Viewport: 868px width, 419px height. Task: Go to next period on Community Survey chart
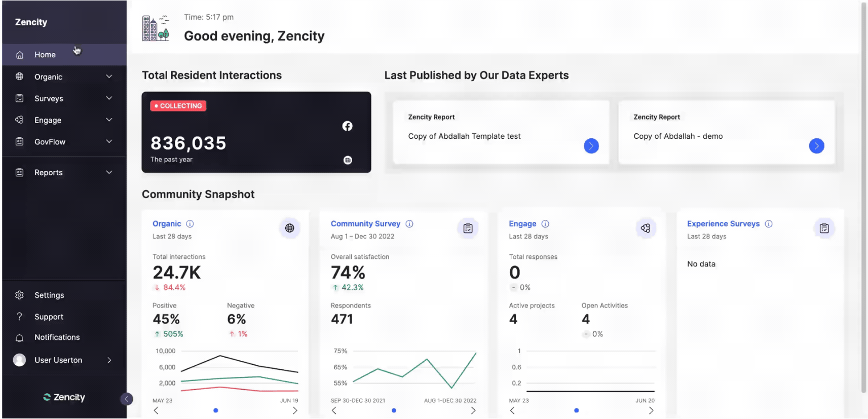click(473, 410)
